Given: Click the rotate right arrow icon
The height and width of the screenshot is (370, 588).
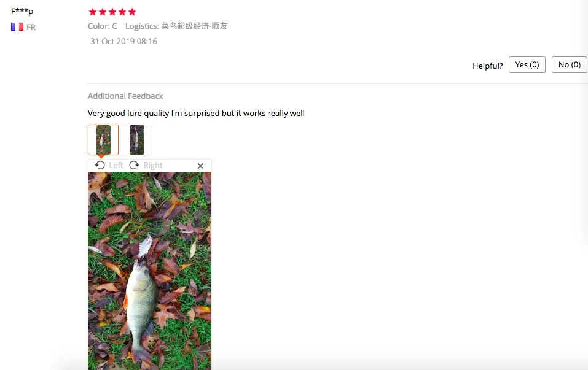Looking at the screenshot, I should [134, 165].
